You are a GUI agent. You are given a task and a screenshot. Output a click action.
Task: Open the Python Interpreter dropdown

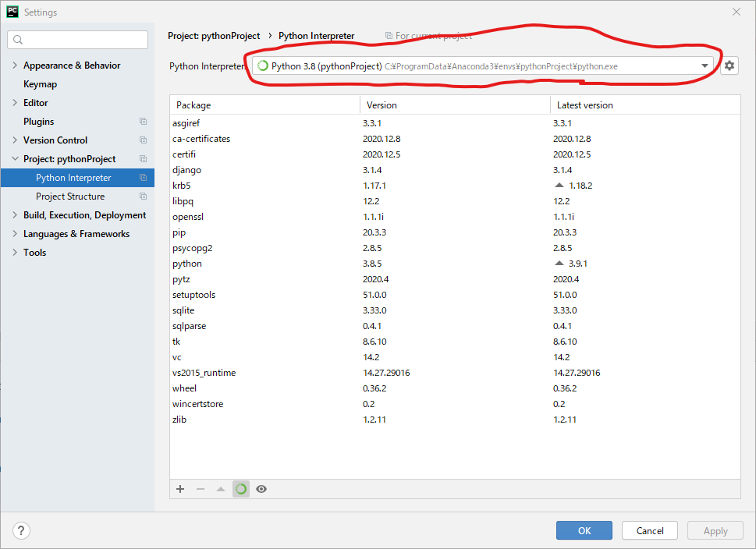point(705,66)
